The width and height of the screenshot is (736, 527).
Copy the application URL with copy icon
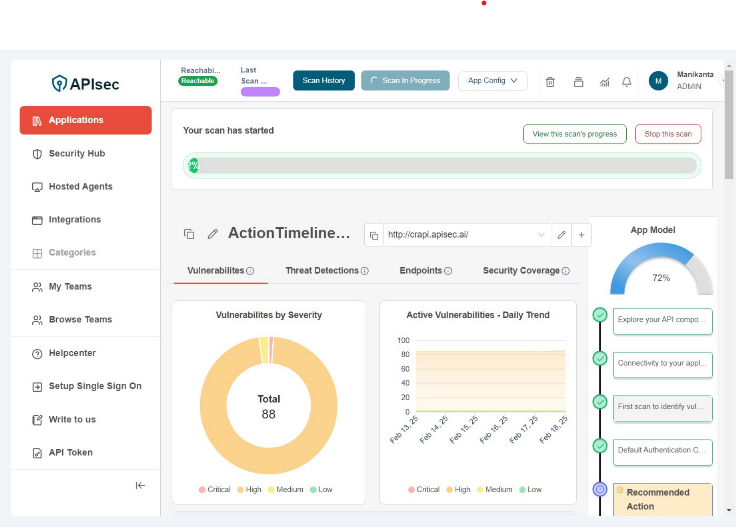[374, 235]
